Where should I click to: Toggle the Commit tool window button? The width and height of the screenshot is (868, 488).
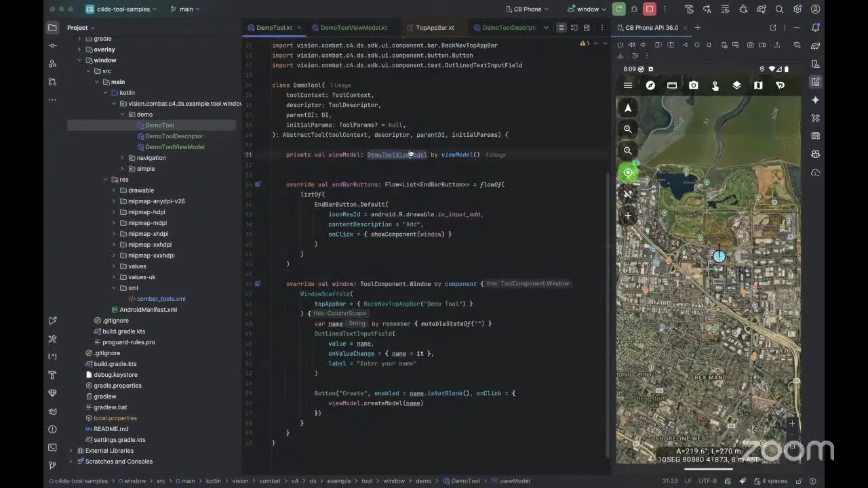(53, 45)
